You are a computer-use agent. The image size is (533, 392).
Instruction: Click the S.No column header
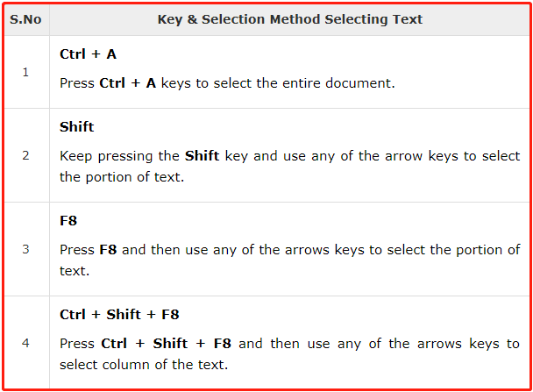(x=25, y=19)
